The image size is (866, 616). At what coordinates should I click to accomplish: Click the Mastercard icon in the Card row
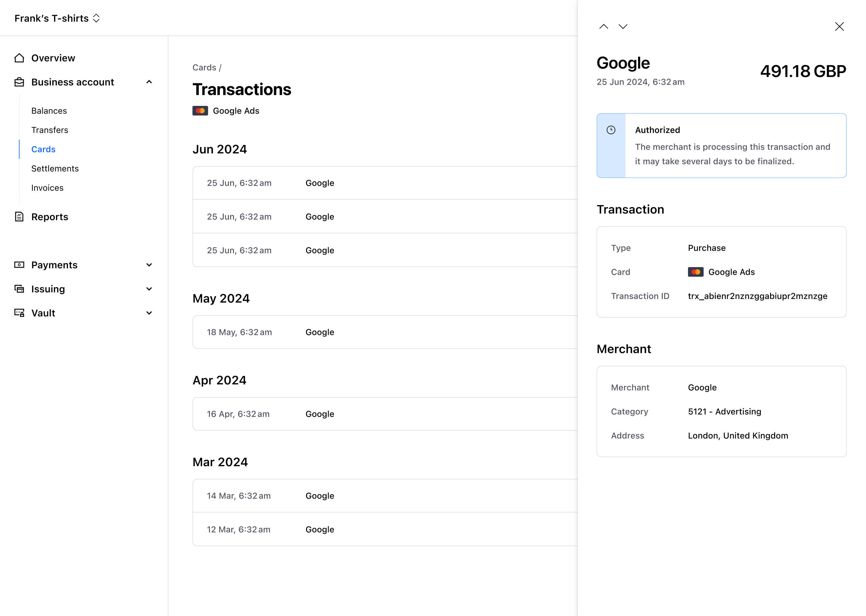(696, 272)
